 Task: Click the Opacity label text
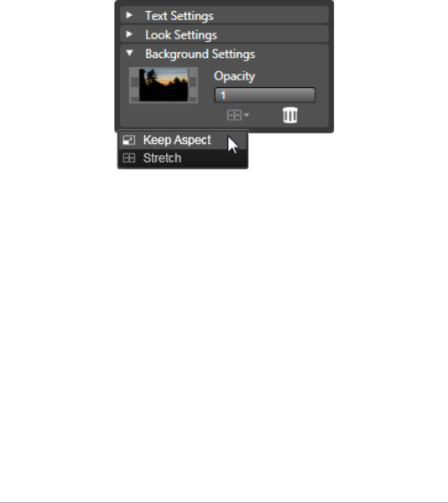coord(234,76)
